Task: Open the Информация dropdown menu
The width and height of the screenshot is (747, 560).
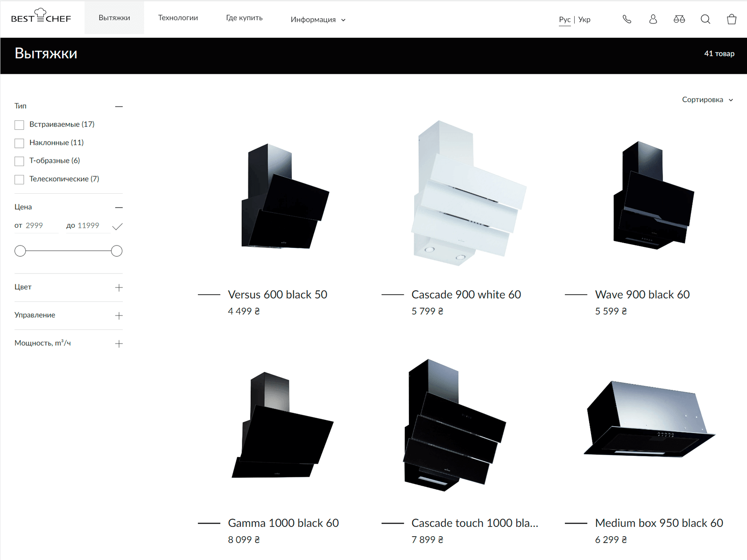Action: (318, 20)
